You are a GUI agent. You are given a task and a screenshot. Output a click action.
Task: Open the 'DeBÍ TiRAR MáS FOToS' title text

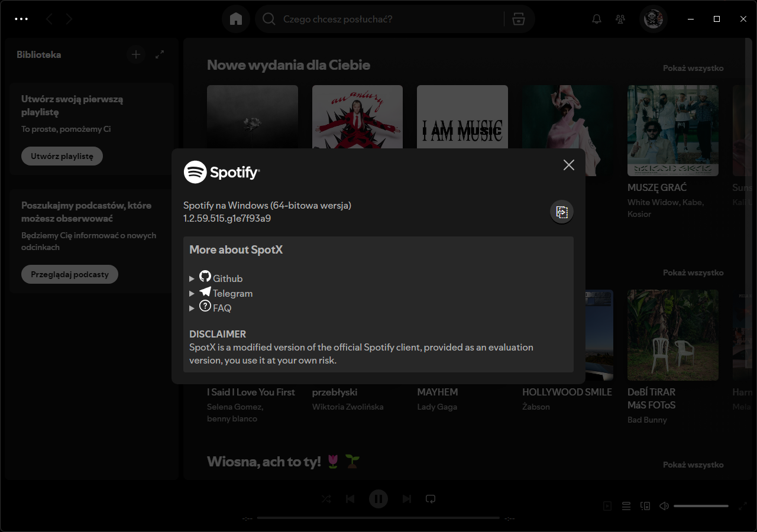[652, 398]
